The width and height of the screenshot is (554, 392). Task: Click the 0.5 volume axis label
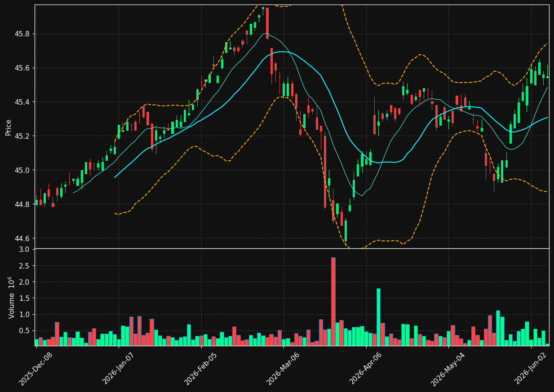pyautogui.click(x=25, y=330)
